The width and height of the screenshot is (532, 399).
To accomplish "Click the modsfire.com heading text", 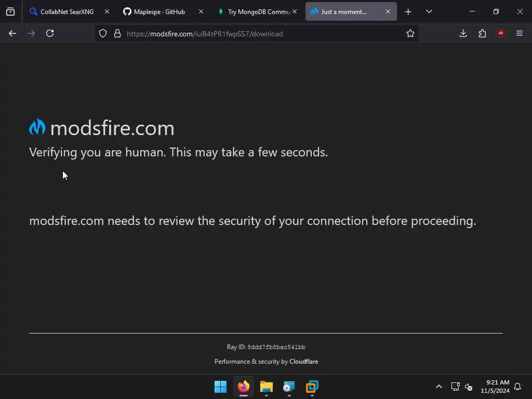I will tap(112, 128).
